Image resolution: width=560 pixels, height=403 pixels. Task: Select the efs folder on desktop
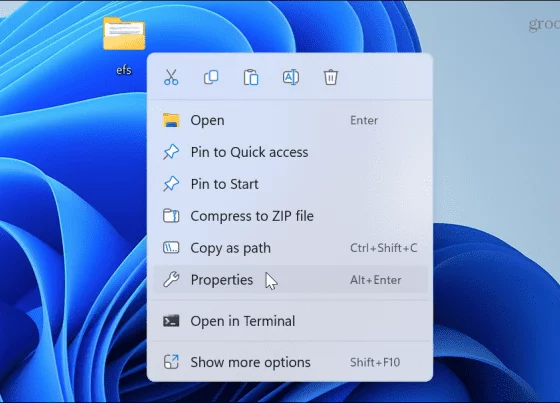[x=124, y=34]
